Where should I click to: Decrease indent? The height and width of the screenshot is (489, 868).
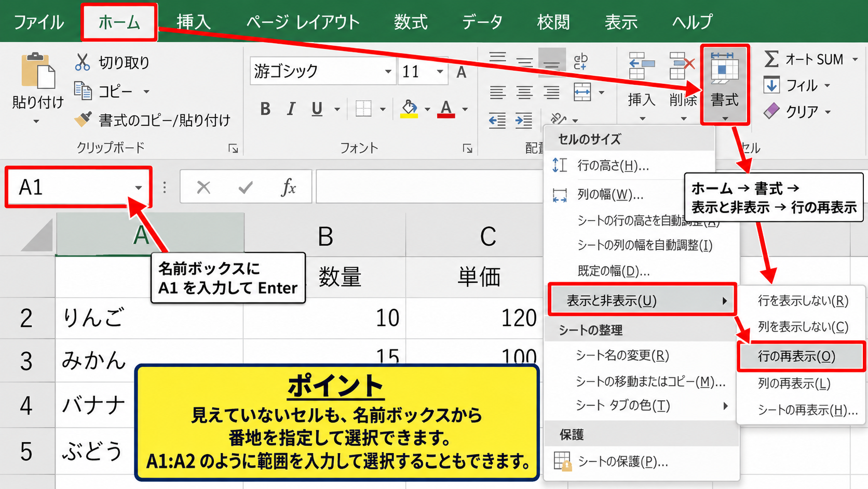[x=497, y=121]
